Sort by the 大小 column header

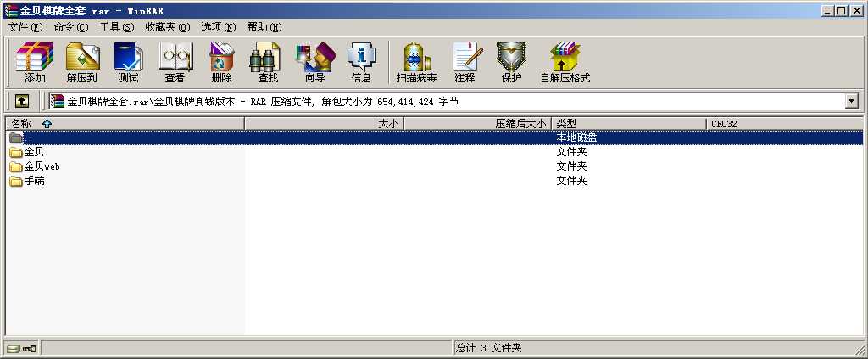click(324, 124)
